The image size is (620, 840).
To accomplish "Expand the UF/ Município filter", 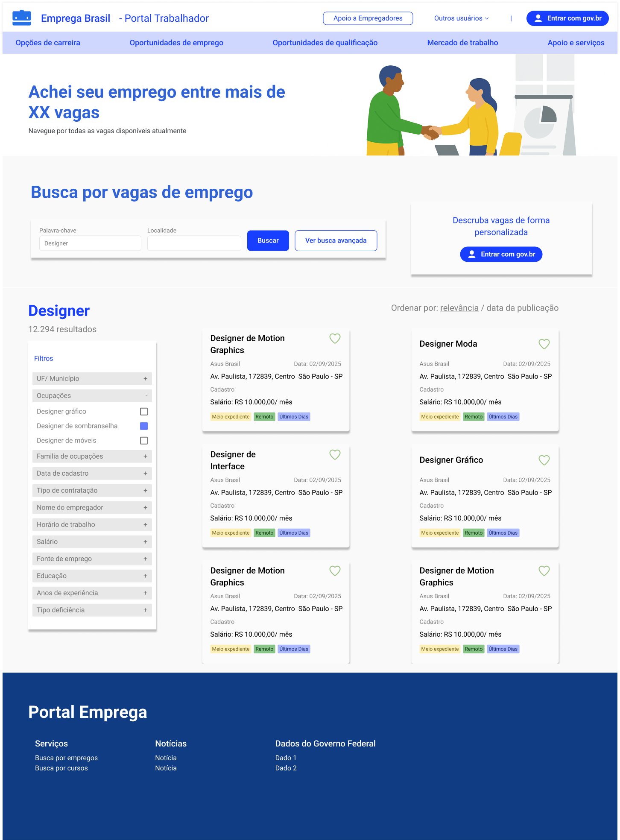I will click(x=92, y=378).
